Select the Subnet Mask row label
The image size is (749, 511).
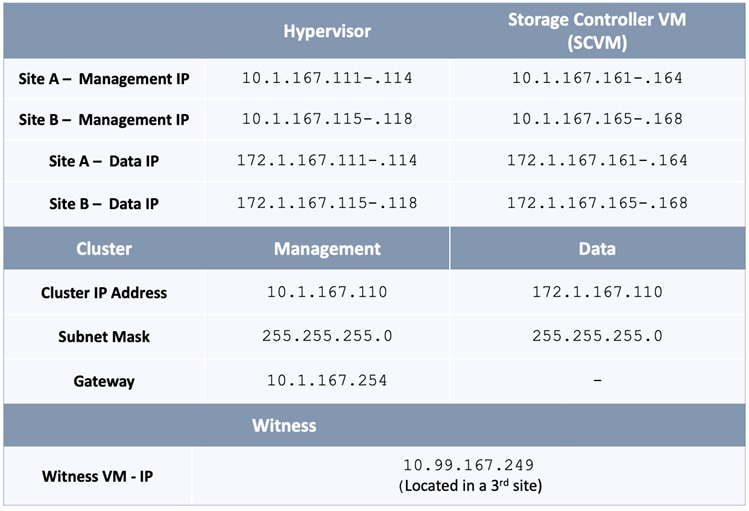tap(104, 337)
